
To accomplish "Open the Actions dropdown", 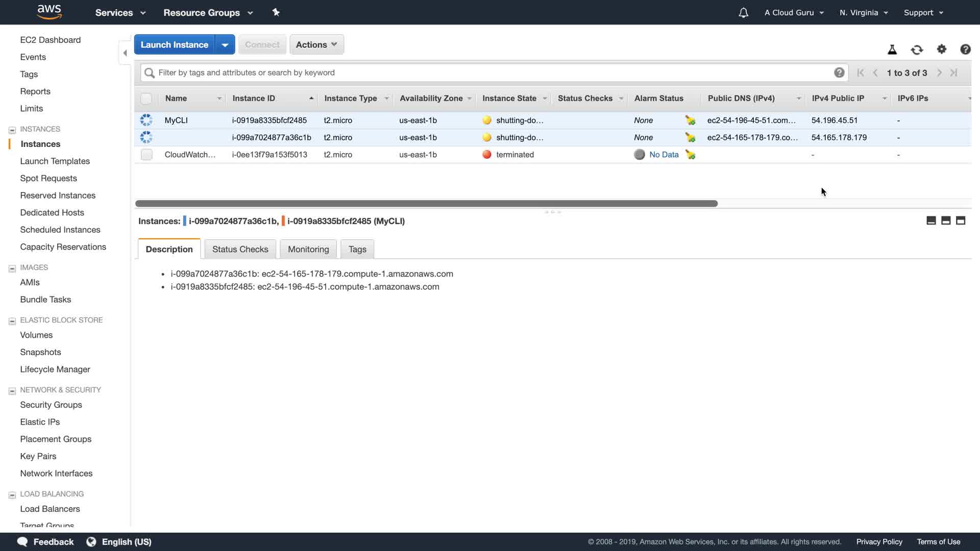I will (316, 44).
